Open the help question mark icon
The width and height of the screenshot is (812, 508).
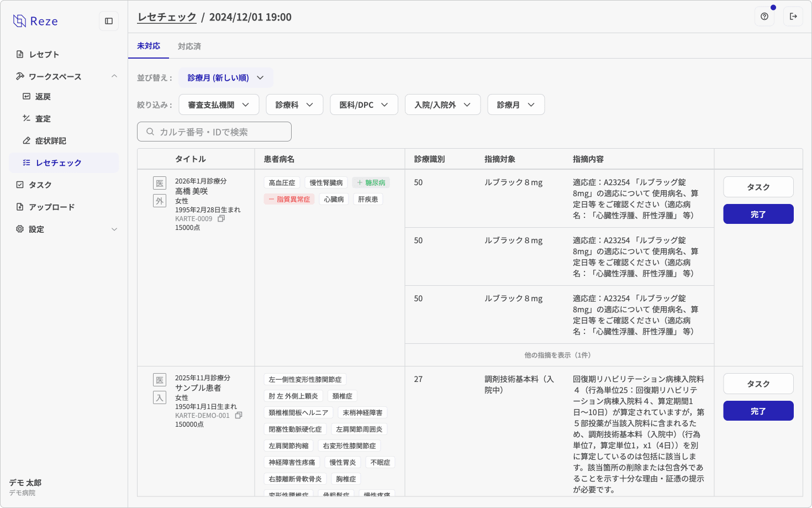pos(764,16)
